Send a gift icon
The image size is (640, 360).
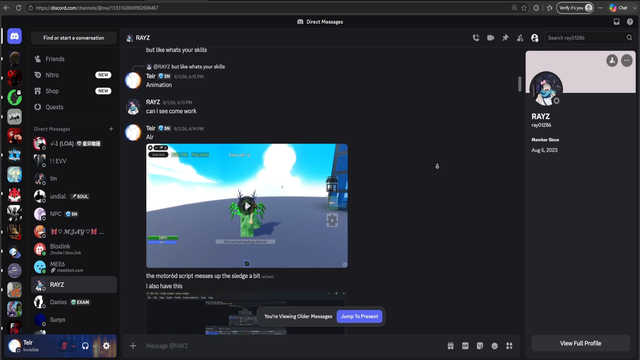coord(451,346)
